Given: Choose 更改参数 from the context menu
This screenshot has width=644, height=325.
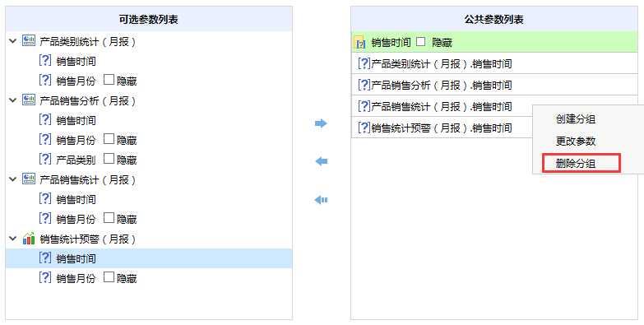Looking at the screenshot, I should [x=576, y=142].
